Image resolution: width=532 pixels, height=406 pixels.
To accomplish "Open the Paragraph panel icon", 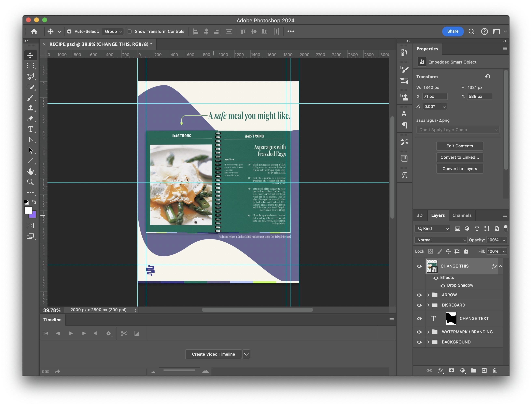I will (404, 125).
